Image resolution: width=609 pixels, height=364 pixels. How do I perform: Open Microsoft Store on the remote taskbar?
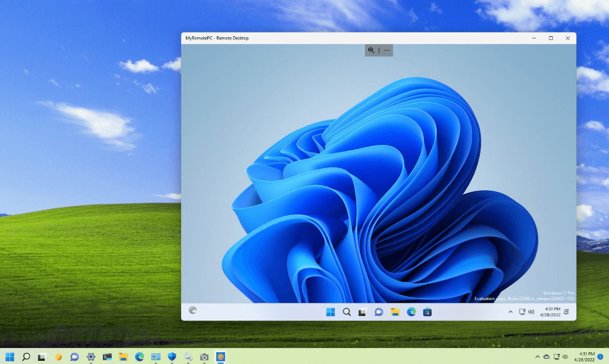tap(427, 312)
